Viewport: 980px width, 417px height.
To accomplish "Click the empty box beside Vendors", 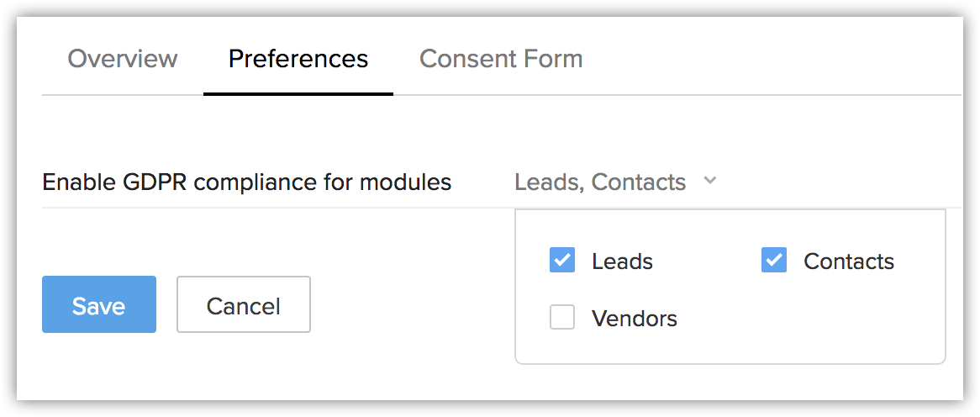I will pyautogui.click(x=562, y=318).
